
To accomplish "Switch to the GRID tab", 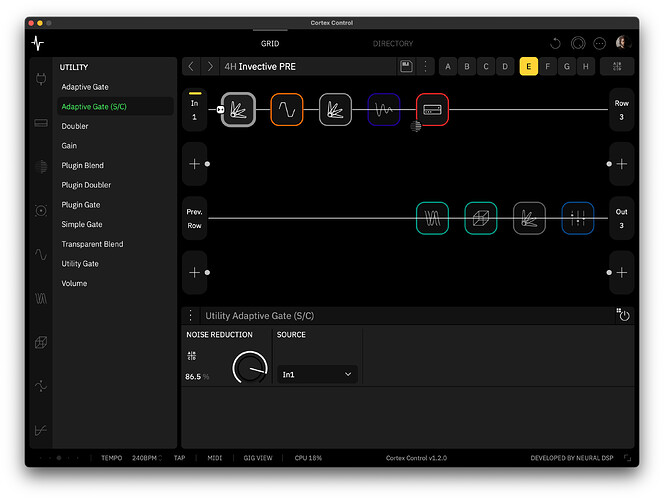I will coord(270,43).
